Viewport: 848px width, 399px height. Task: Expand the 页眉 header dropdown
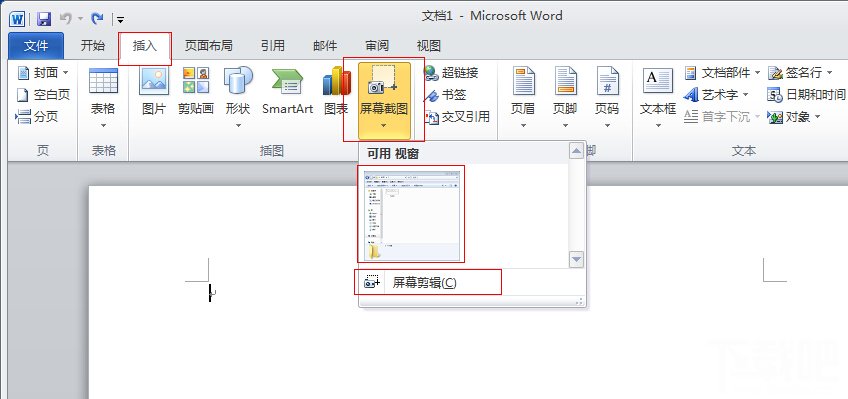[x=522, y=98]
